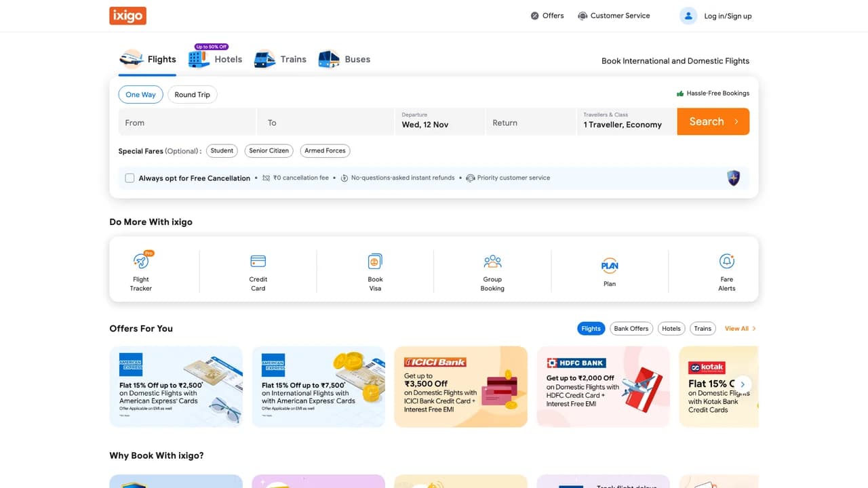Open Amex ₹2,500 domestic flights offer
The width and height of the screenshot is (868, 488).
point(176,387)
